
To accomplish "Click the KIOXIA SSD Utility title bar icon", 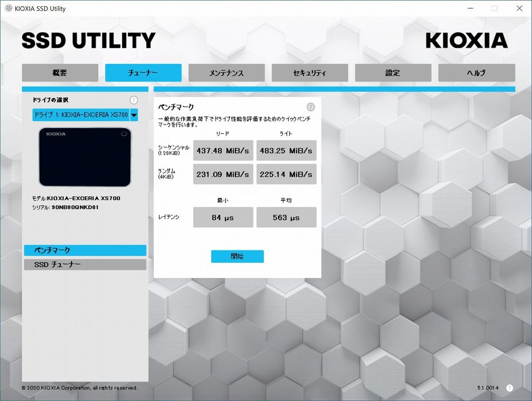I will point(8,8).
